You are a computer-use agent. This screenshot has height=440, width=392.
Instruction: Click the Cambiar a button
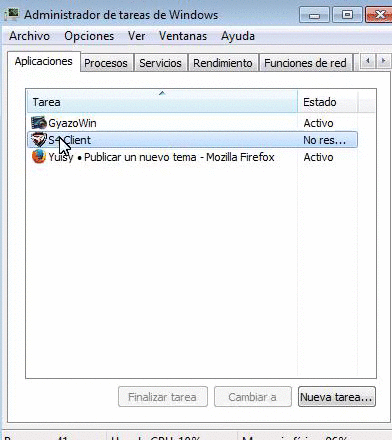pyautogui.click(x=253, y=397)
